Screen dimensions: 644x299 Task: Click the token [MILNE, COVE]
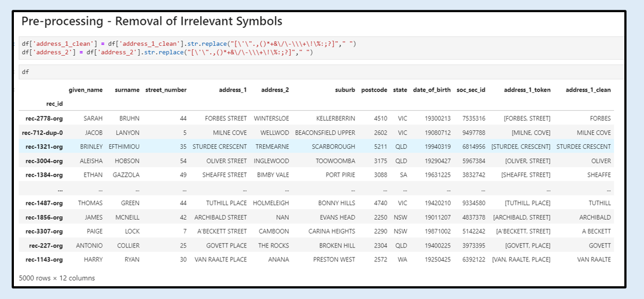click(x=531, y=133)
